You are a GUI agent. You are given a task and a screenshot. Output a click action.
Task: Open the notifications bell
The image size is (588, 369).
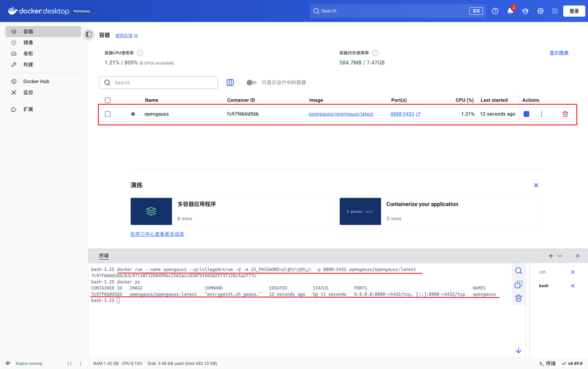pos(510,11)
